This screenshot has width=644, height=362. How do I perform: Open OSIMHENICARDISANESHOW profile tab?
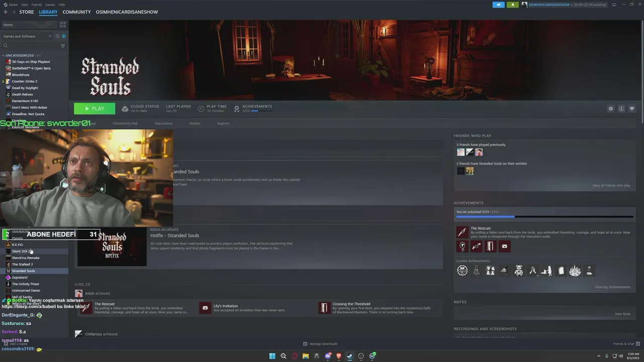point(127,12)
